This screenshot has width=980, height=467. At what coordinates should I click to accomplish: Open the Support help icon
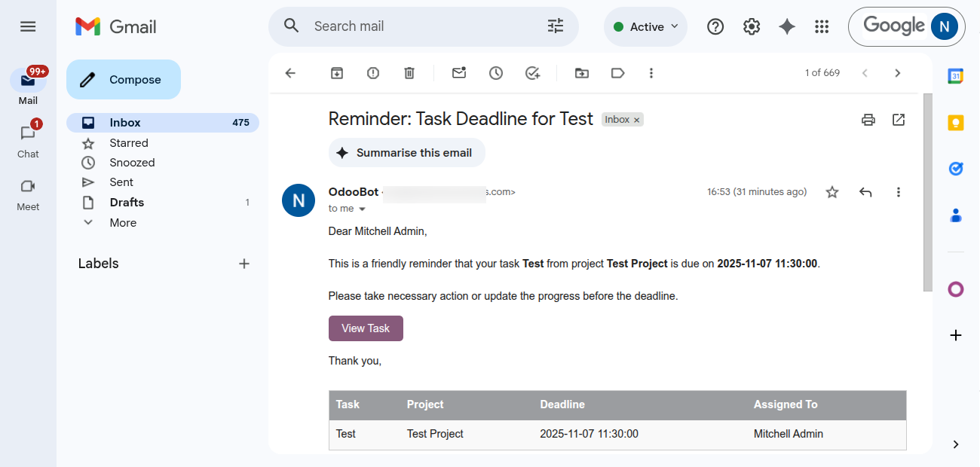point(715,26)
